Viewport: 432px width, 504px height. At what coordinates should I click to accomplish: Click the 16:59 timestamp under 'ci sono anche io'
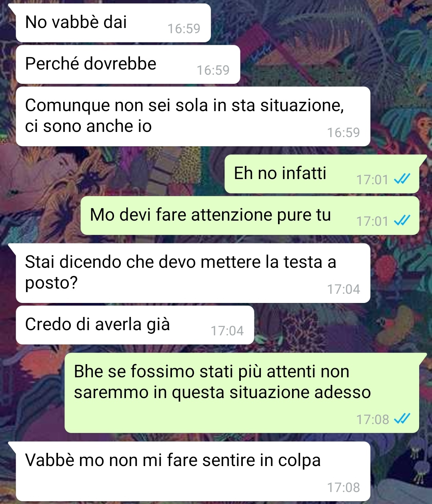click(x=344, y=133)
